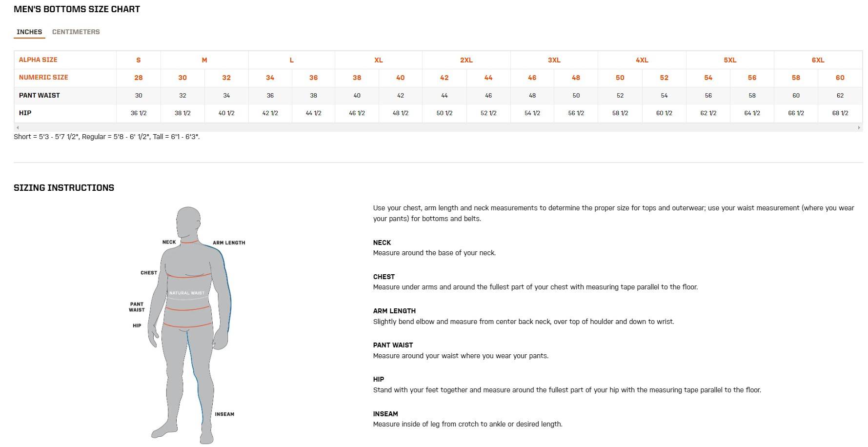Image resolution: width=868 pixels, height=447 pixels.
Task: Click numeric size 28 in the table
Action: click(139, 78)
